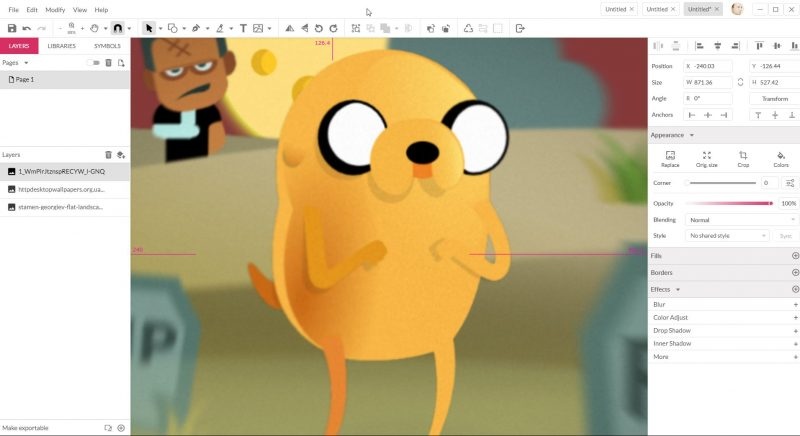Select the httpdesktopwallpapers.org.ua layer
Viewport: 800px width, 436px height.
coord(65,189)
